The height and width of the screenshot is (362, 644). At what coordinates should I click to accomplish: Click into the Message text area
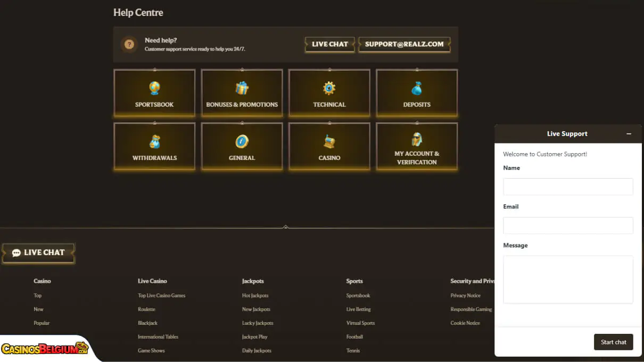[x=568, y=279]
